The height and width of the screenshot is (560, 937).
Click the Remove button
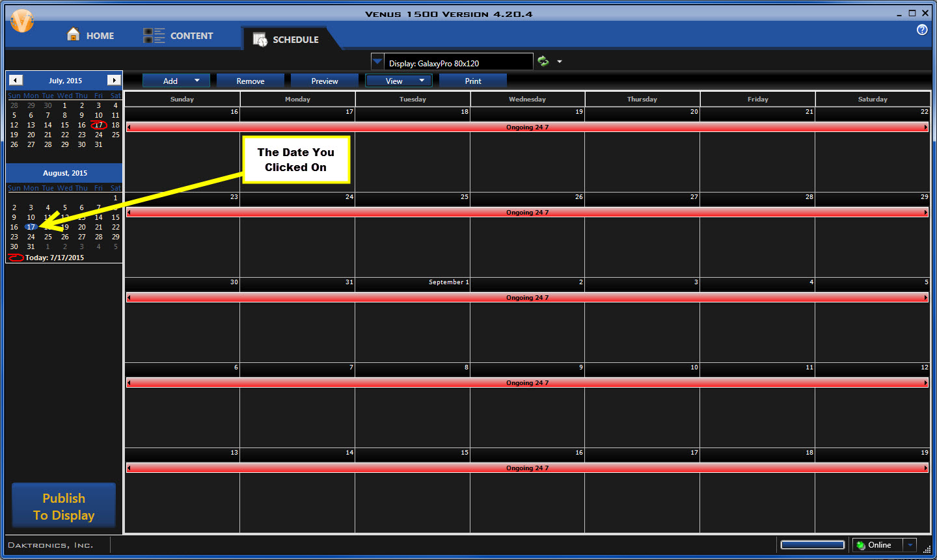pyautogui.click(x=251, y=81)
